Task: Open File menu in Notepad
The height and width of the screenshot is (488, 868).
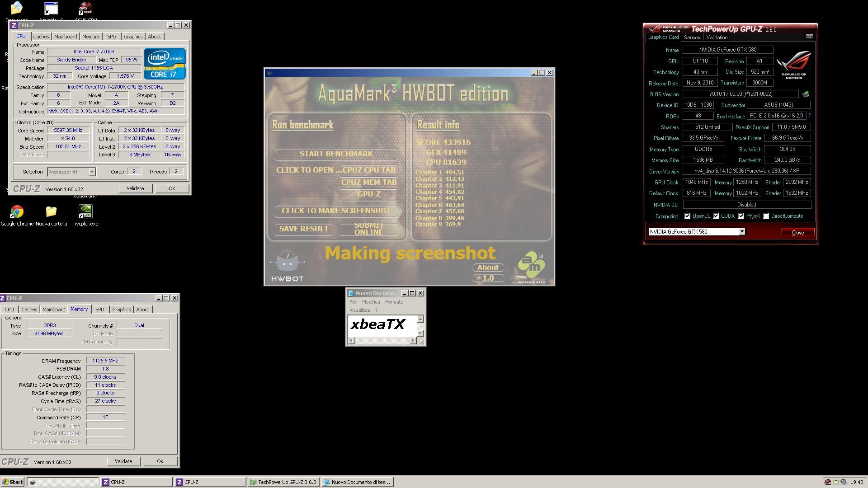Action: (353, 302)
